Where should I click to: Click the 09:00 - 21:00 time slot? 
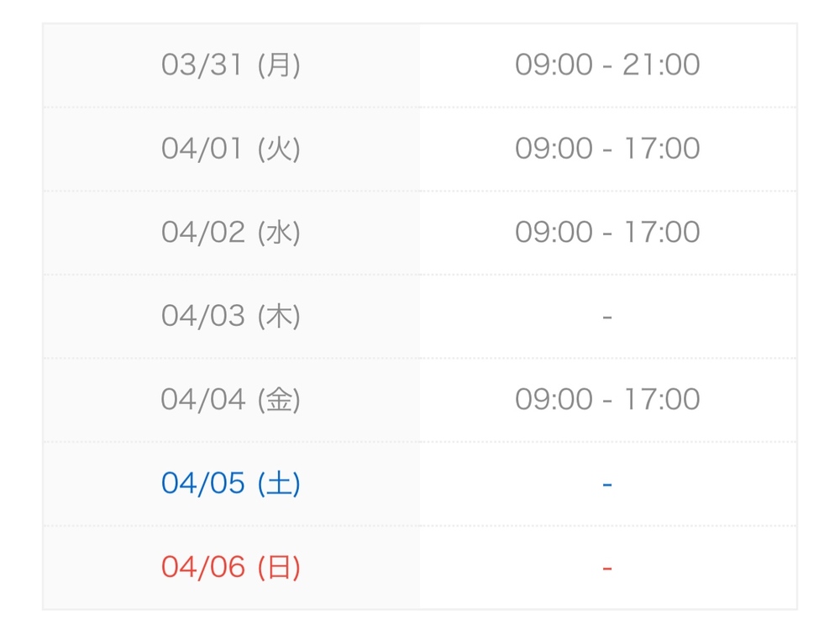pos(607,65)
